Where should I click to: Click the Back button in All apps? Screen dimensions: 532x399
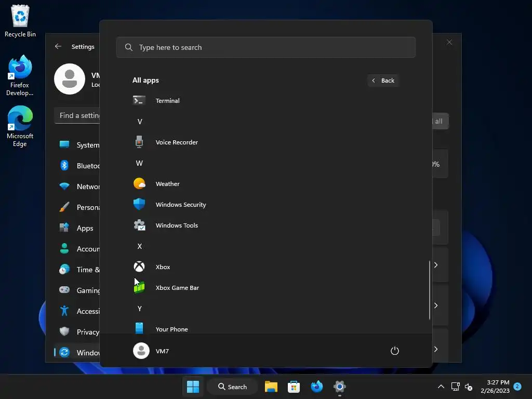383,81
